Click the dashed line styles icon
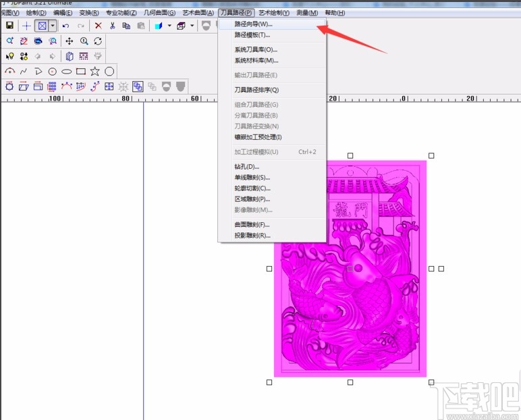Screen dimensions: 521x420 click(x=84, y=56)
